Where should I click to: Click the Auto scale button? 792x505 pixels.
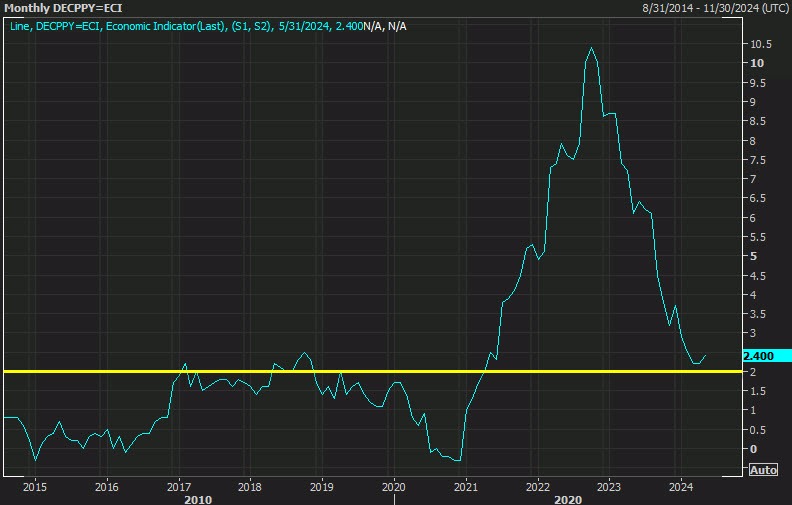tap(762, 469)
